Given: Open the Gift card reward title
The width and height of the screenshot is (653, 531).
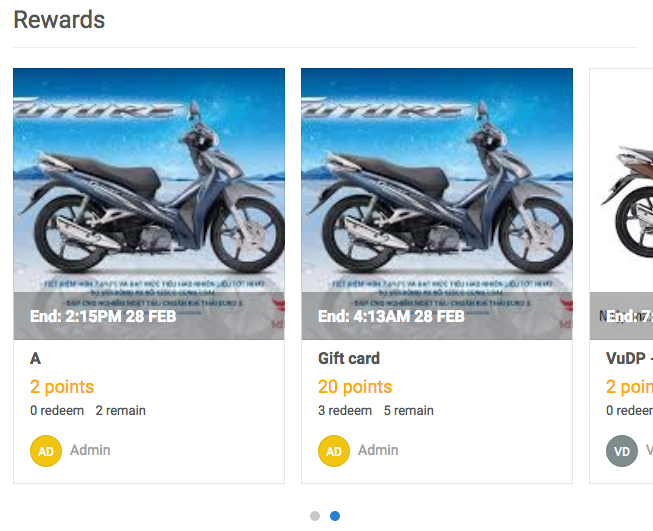Looking at the screenshot, I should click(x=349, y=358).
